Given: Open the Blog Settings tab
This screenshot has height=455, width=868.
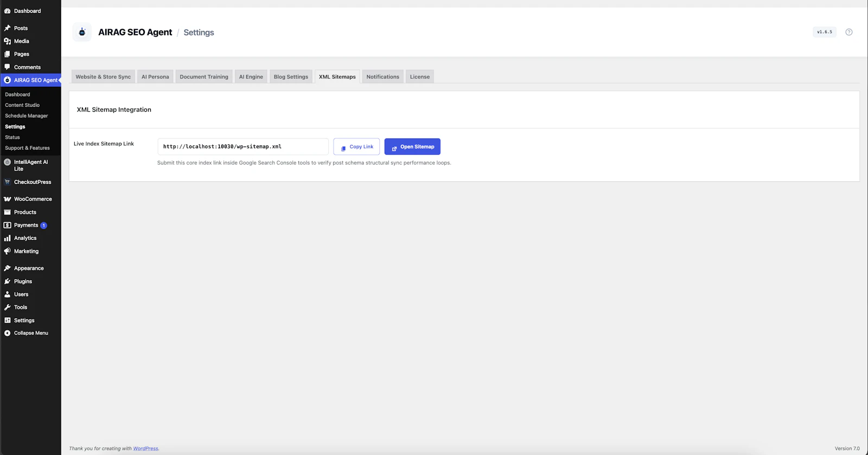Looking at the screenshot, I should (291, 77).
